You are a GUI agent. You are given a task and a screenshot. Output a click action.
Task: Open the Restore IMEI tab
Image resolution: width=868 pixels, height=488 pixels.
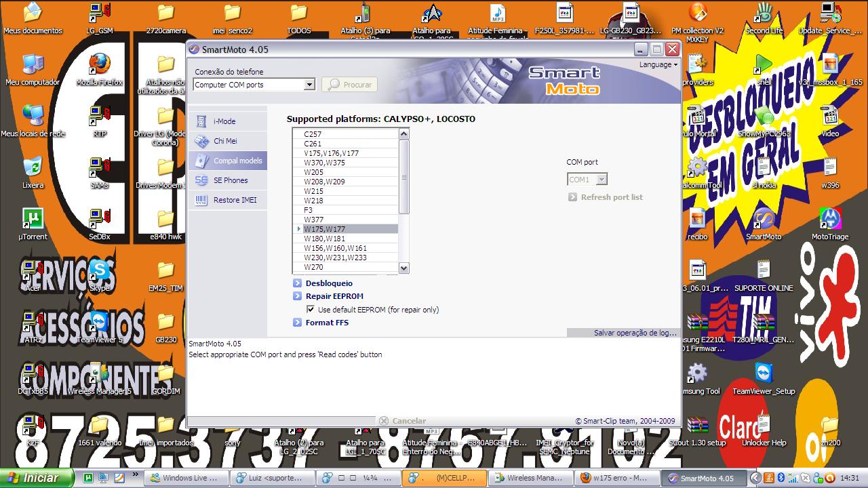coord(228,200)
